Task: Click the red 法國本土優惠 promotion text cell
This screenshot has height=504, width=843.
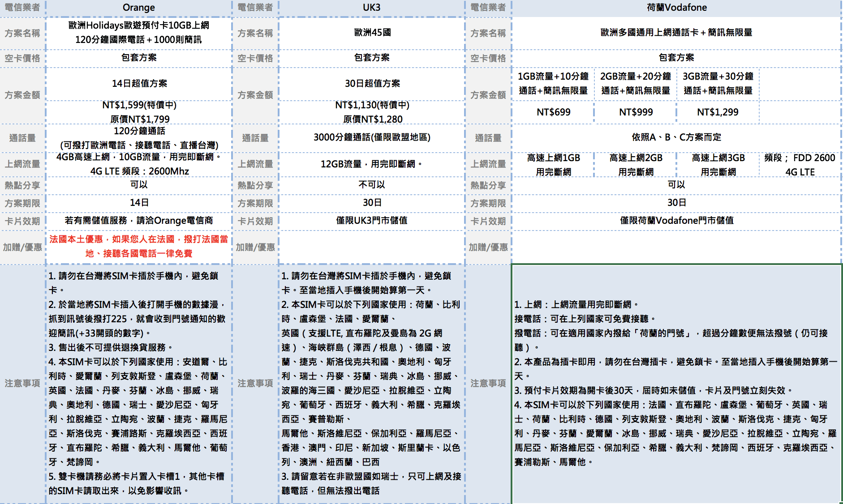Action: pyautogui.click(x=139, y=247)
